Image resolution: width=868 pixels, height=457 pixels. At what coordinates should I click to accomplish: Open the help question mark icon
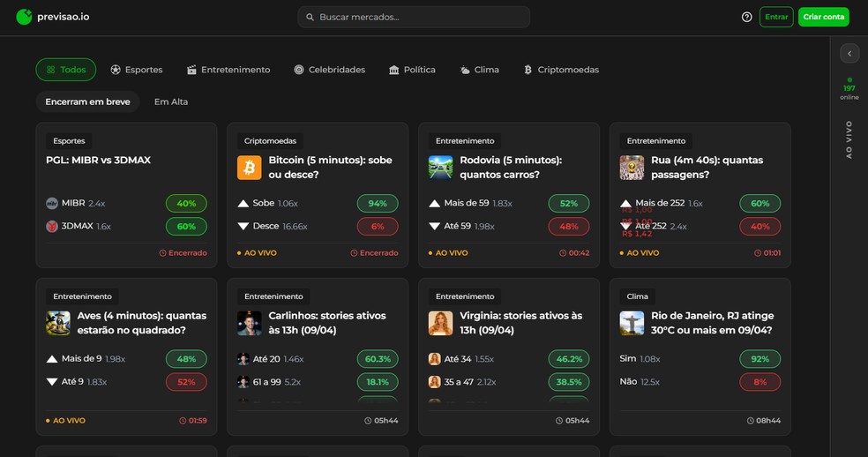pos(747,17)
